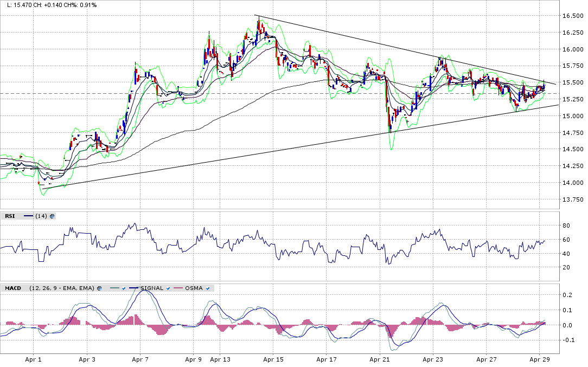Viewport: 588px width, 367px height.
Task: Click the SIGNAL line color swatch
Action: point(133,288)
